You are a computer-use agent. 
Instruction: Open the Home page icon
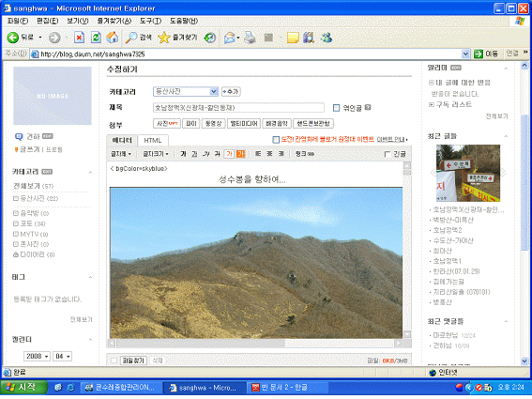(113, 38)
